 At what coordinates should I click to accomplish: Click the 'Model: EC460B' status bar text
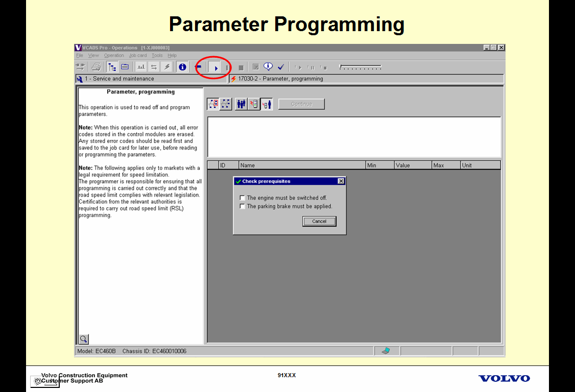[97, 351]
